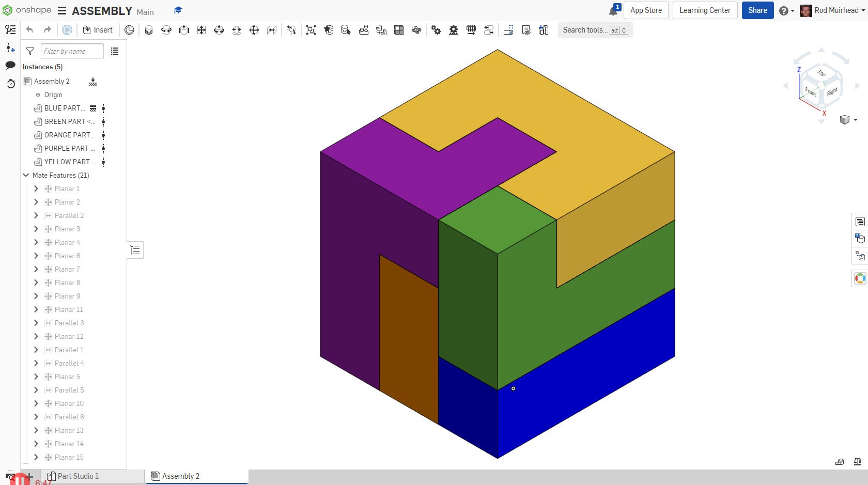
Task: Expand the Planar 1 mate
Action: (36, 189)
